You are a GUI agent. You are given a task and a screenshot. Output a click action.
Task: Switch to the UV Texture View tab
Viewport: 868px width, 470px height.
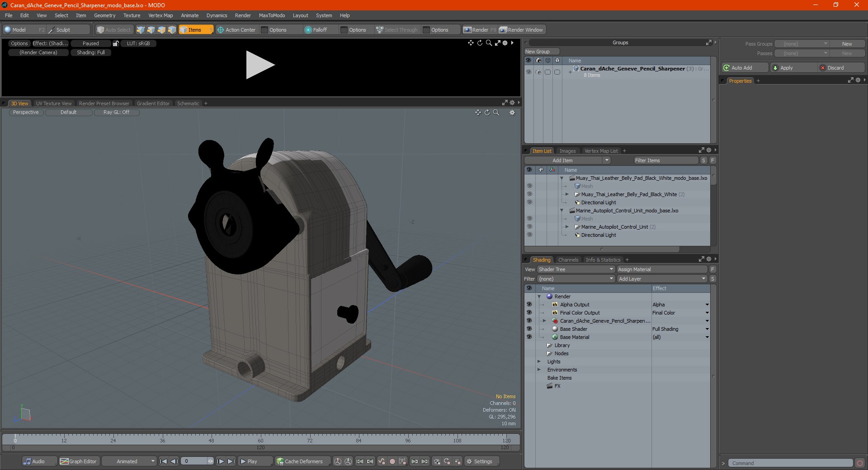(54, 103)
